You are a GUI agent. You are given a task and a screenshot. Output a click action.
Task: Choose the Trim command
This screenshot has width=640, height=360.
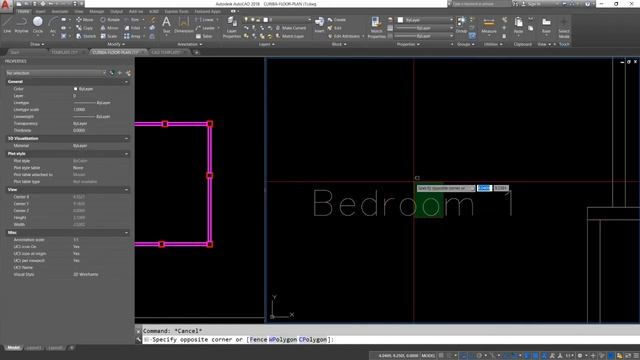132,20
